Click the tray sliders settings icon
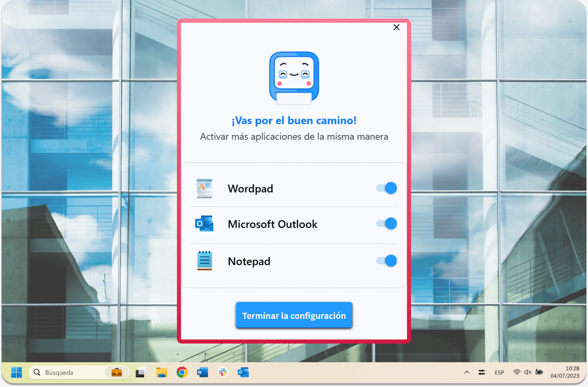The height and width of the screenshot is (387, 588). pyautogui.click(x=482, y=372)
